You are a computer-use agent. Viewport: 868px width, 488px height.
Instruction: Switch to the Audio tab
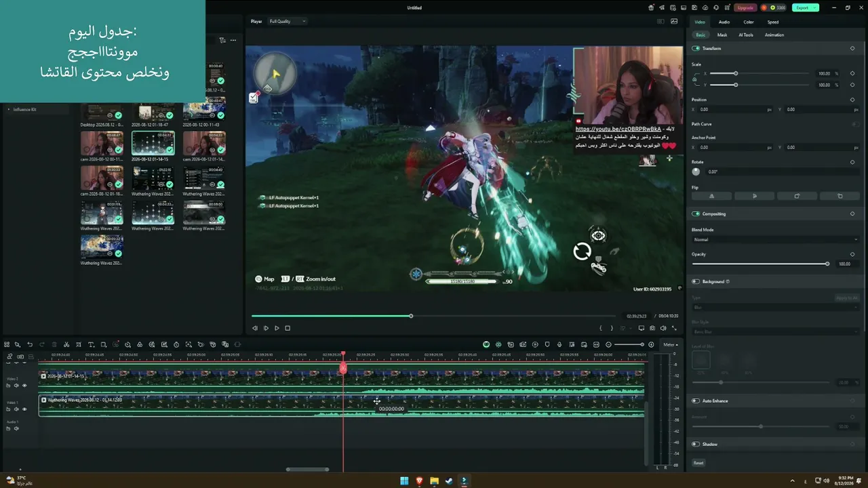(724, 22)
